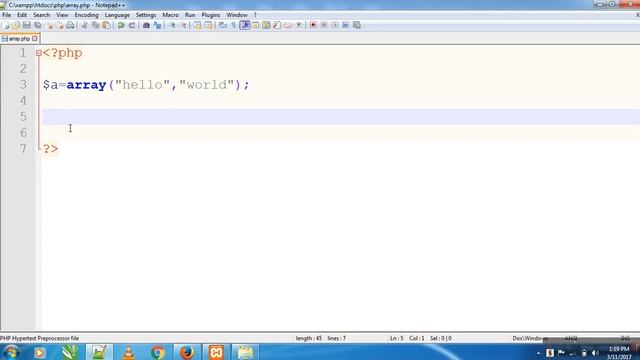The height and width of the screenshot is (360, 640).
Task: Open the Windows Start orb
Action: pos(11,352)
